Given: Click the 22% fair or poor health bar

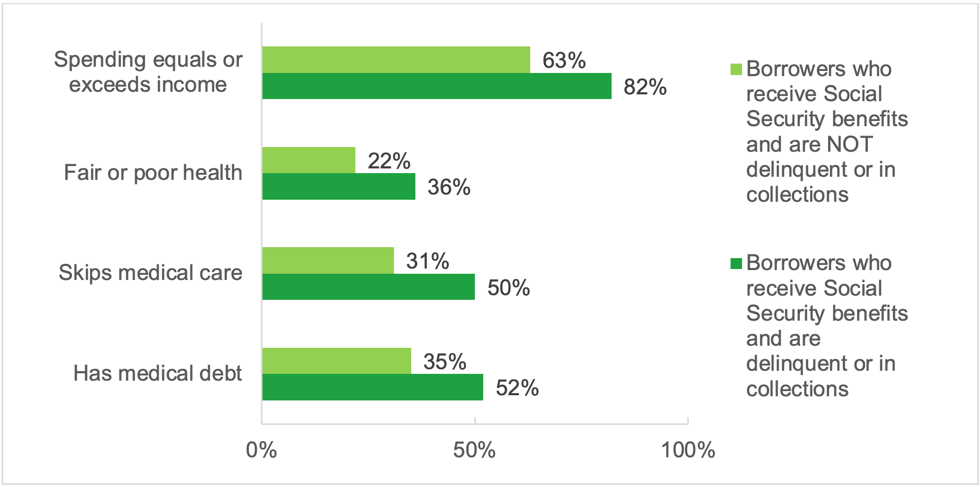Looking at the screenshot, I should pos(309,160).
